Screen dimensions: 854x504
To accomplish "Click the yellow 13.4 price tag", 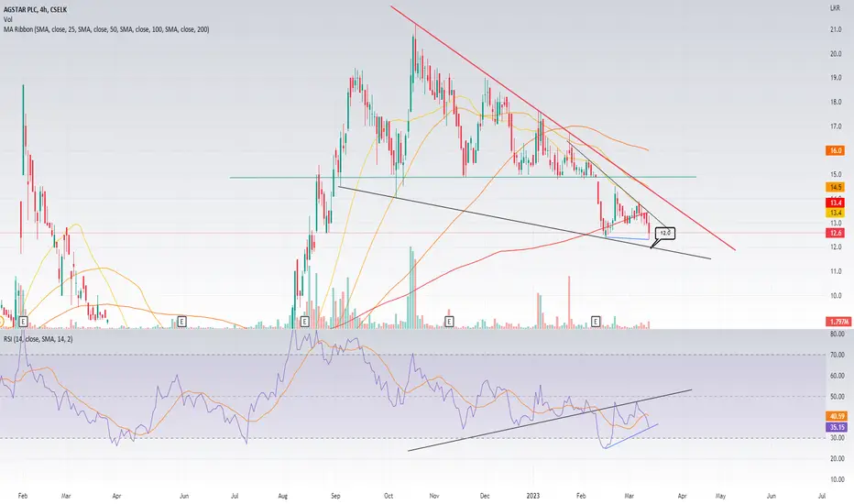I will [x=836, y=213].
